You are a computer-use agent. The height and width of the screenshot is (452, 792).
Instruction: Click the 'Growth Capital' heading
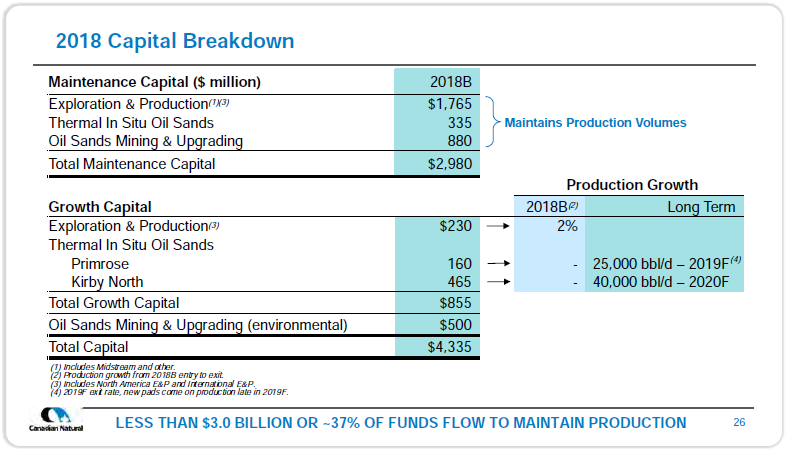click(x=100, y=207)
